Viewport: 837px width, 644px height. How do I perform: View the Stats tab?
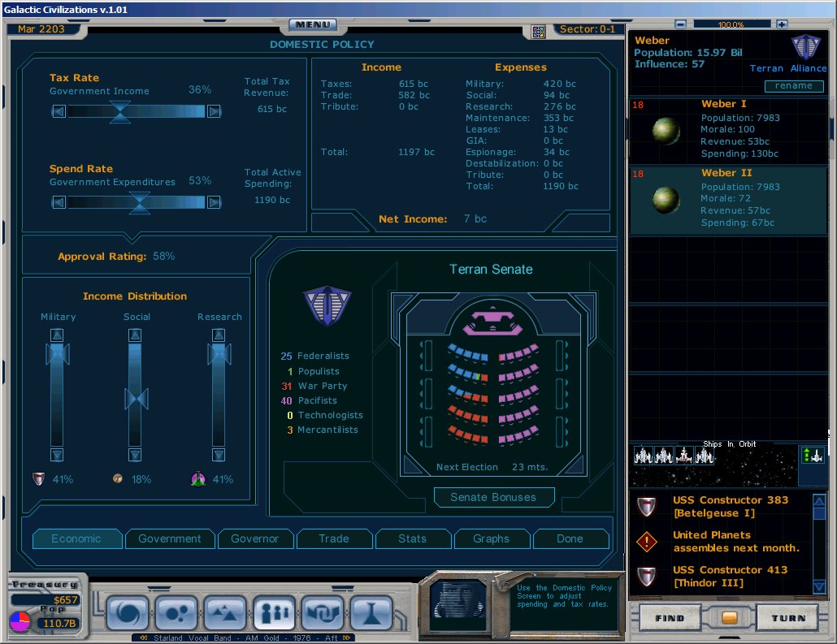(x=413, y=539)
